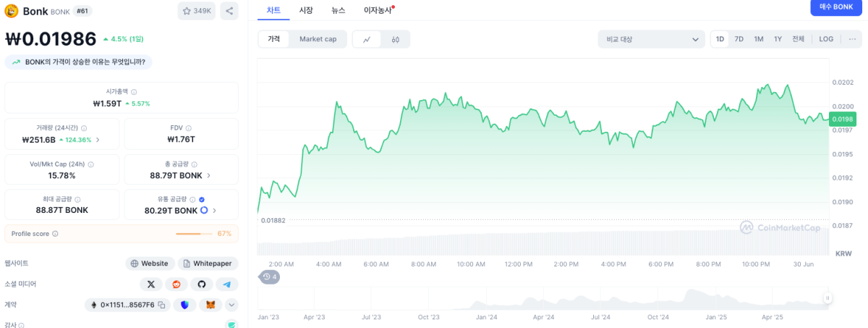868x328 pixels.
Task: Expand contract list chevron
Action: tap(231, 306)
